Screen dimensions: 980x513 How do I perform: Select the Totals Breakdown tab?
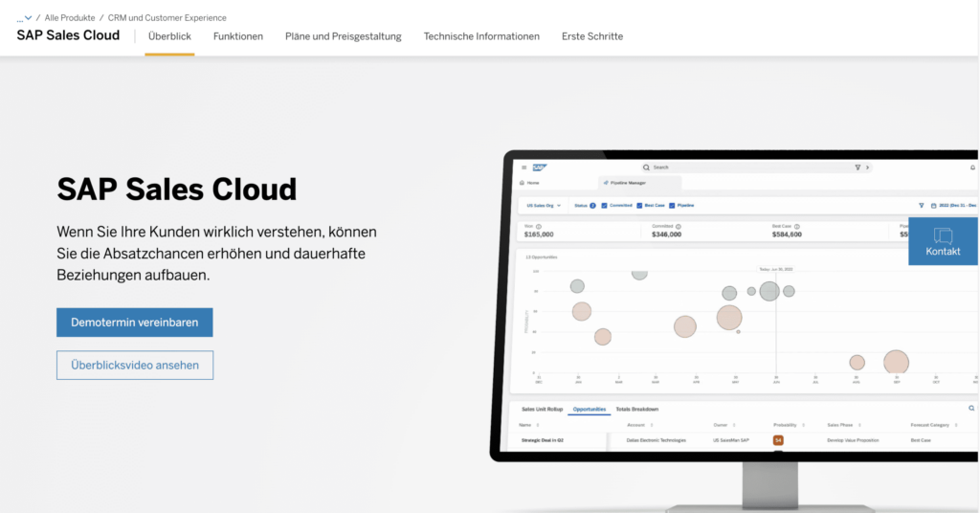[x=636, y=410]
